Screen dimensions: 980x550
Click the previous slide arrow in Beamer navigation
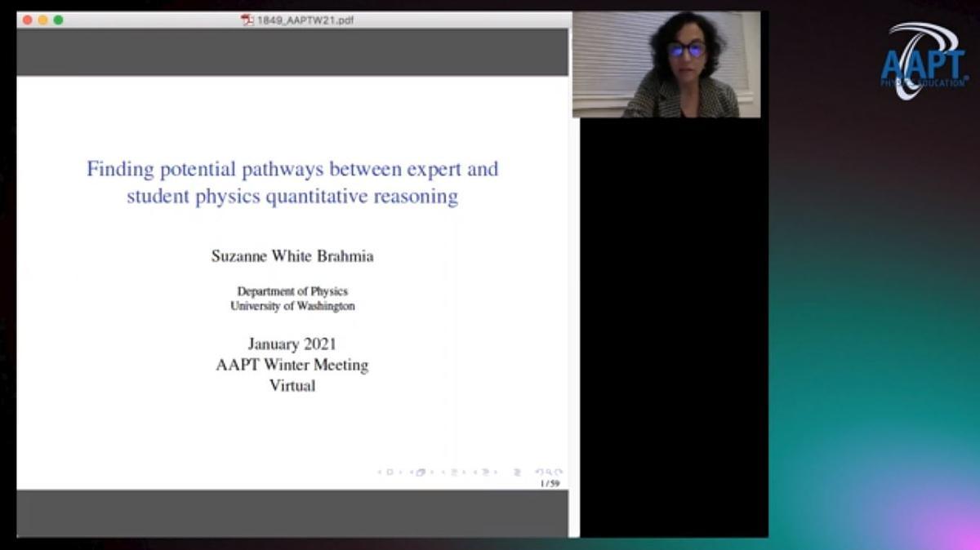380,472
